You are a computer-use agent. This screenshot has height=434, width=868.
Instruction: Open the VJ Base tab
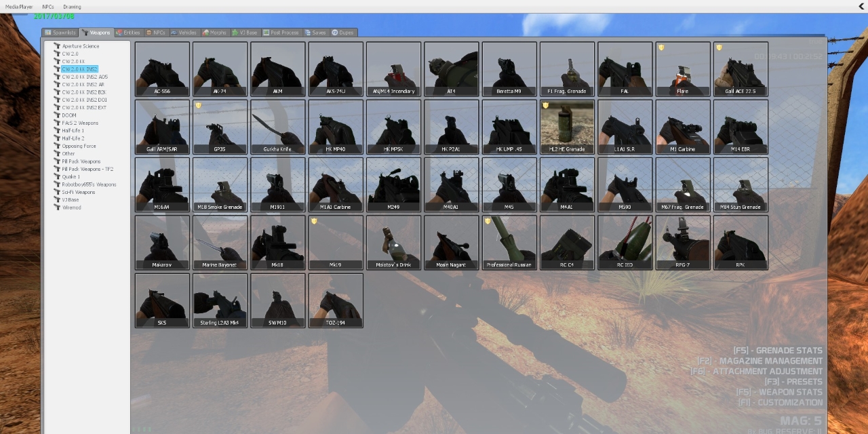click(245, 33)
